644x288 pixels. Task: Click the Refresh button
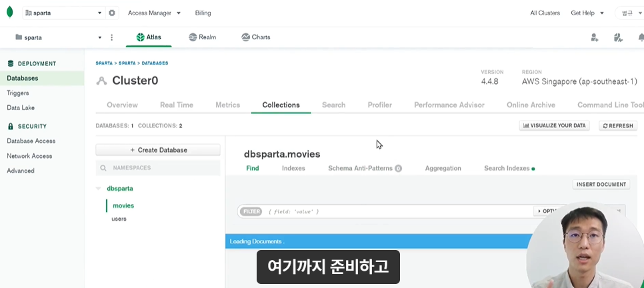pos(618,126)
